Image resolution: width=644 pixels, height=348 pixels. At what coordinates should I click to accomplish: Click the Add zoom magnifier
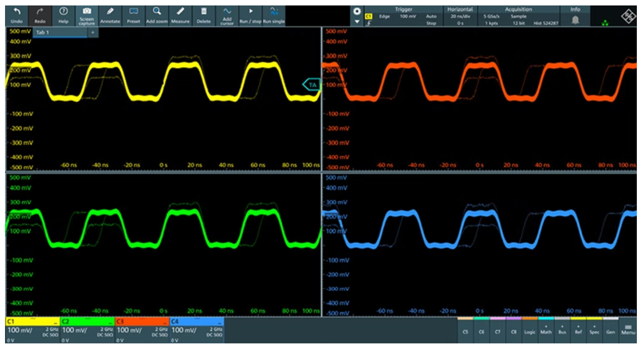click(x=157, y=15)
